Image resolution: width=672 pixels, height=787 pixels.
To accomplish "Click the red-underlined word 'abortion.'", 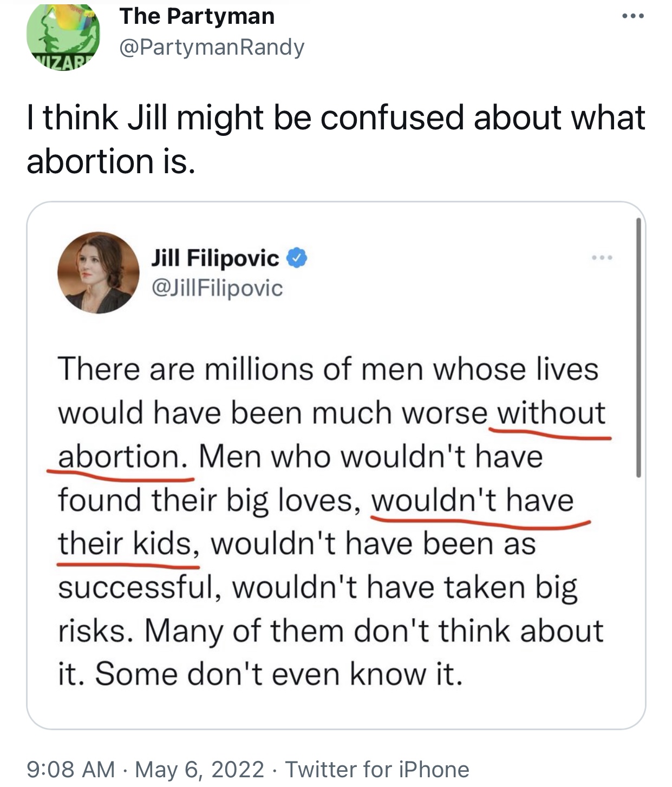I will coord(119,457).
